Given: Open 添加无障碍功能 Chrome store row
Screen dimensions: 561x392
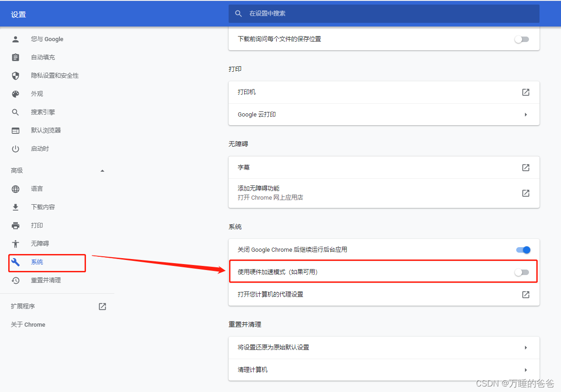Looking at the screenshot, I should click(x=384, y=193).
